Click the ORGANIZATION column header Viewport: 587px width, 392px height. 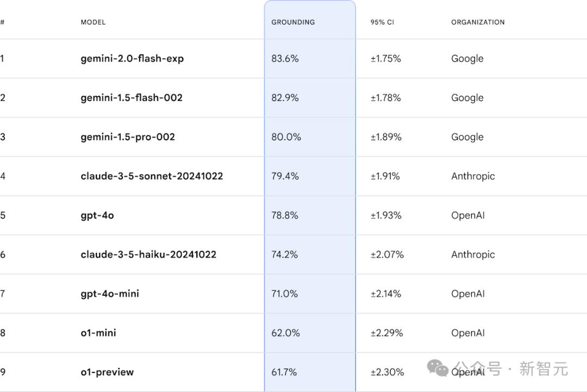[x=478, y=22]
